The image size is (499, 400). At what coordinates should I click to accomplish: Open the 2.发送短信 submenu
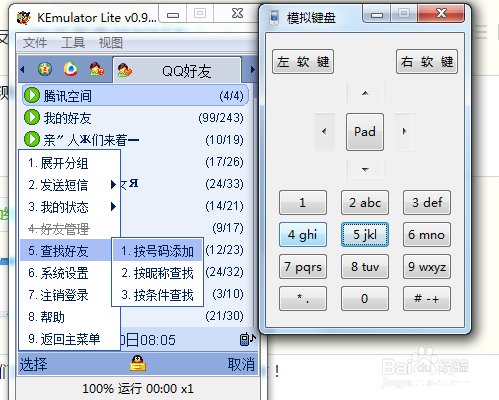pyautogui.click(x=69, y=185)
